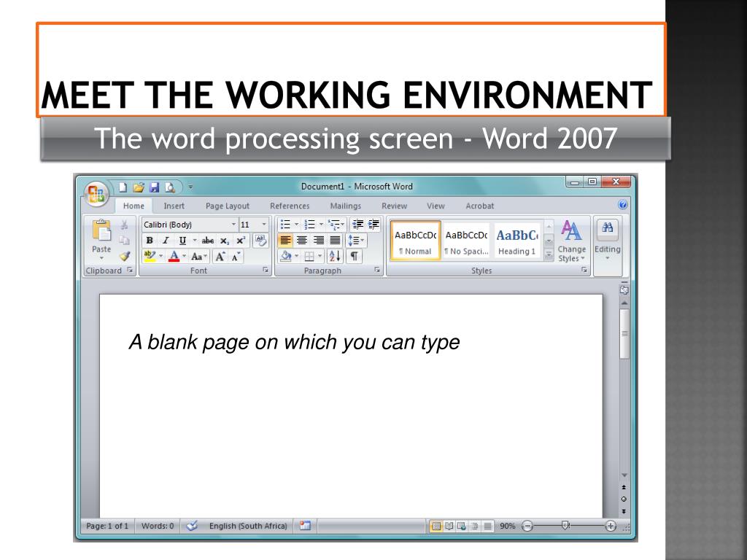Apply the No Spacing style
747x560 pixels.
(466, 241)
